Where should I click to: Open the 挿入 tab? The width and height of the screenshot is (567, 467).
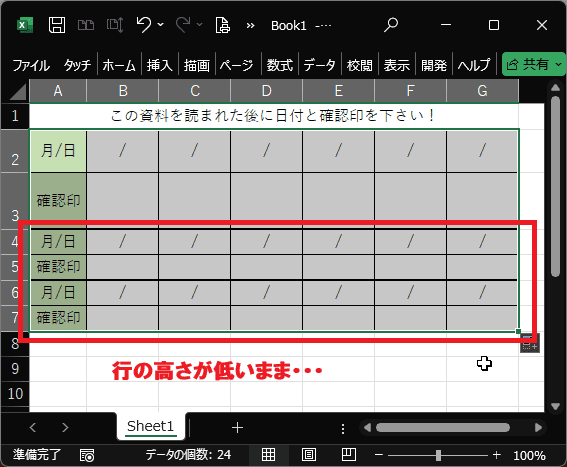[x=159, y=65]
